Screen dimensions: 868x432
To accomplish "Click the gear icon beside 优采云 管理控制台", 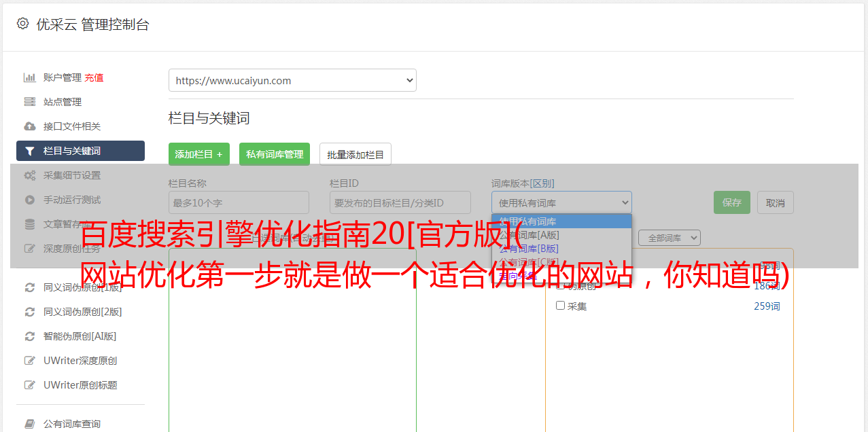I will point(22,24).
